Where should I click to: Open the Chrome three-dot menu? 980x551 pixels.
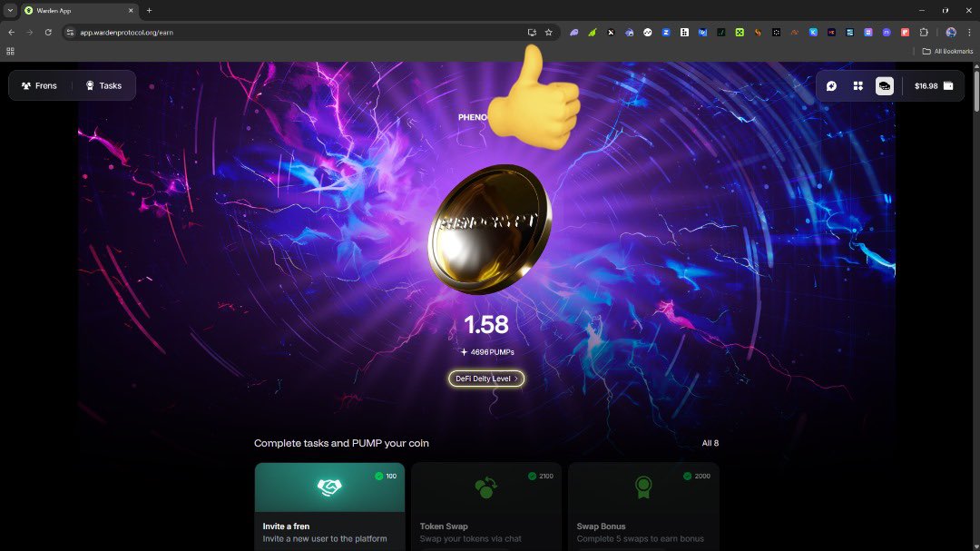969,33
